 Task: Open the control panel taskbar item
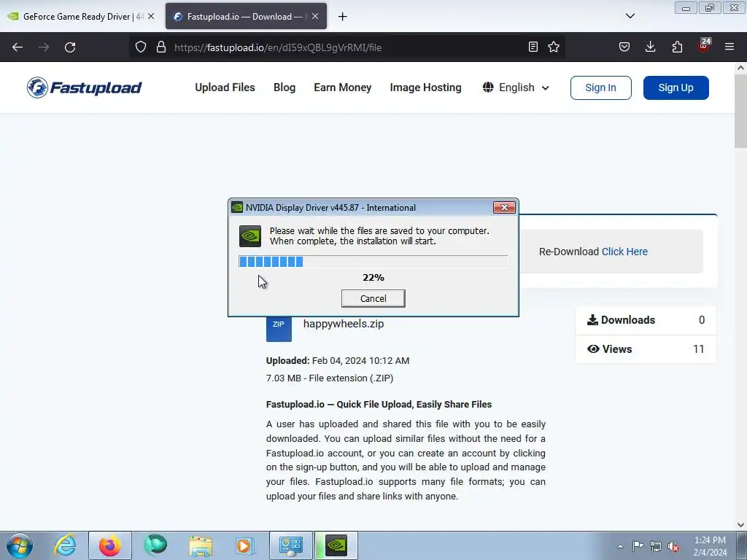[x=290, y=545]
